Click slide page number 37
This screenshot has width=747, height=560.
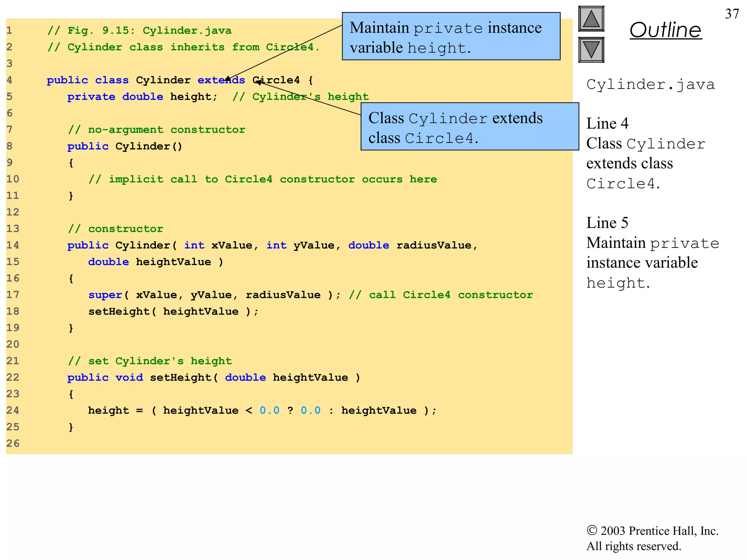pyautogui.click(x=732, y=14)
